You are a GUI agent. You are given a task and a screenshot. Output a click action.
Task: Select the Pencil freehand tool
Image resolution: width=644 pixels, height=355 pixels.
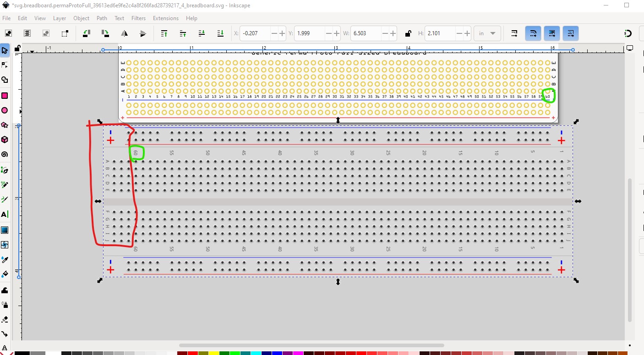5,184
